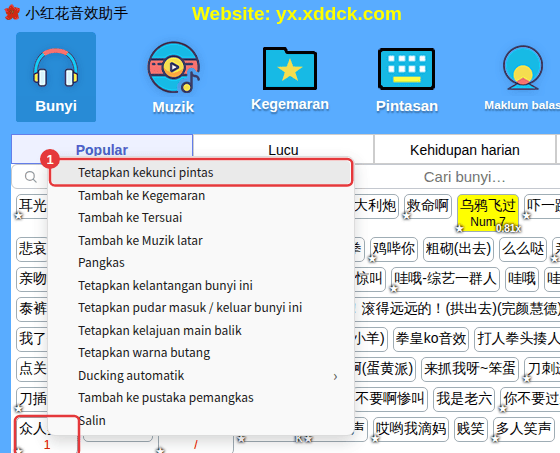
Task: Play the 拳皇ko音效 sound
Action: coord(431,339)
